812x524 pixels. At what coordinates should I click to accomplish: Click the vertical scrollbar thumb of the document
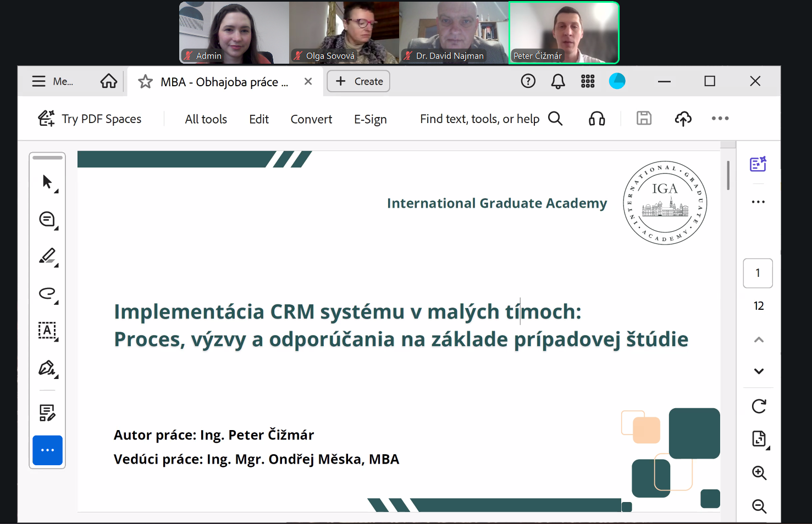[x=728, y=175]
